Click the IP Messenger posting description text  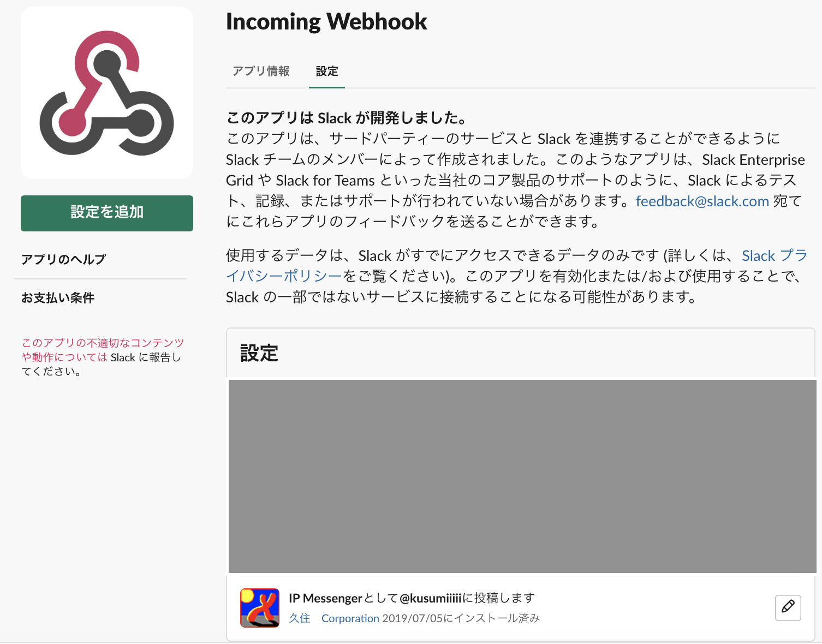point(412,598)
